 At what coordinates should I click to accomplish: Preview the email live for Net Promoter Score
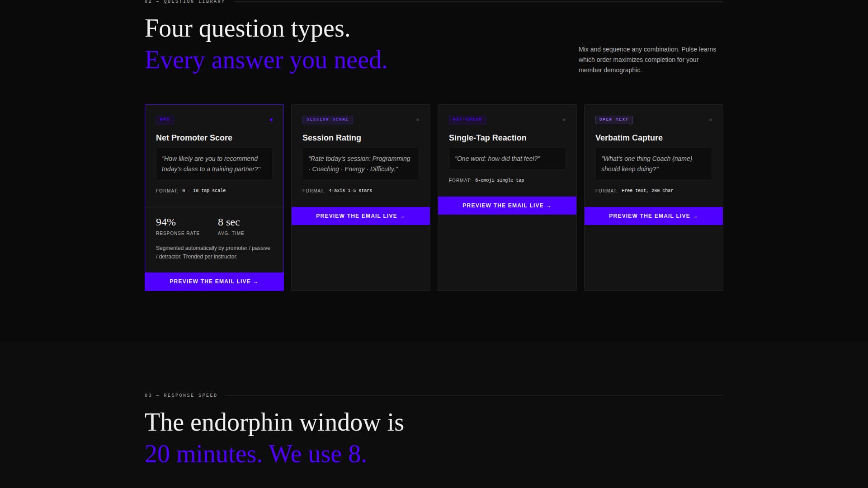(214, 282)
